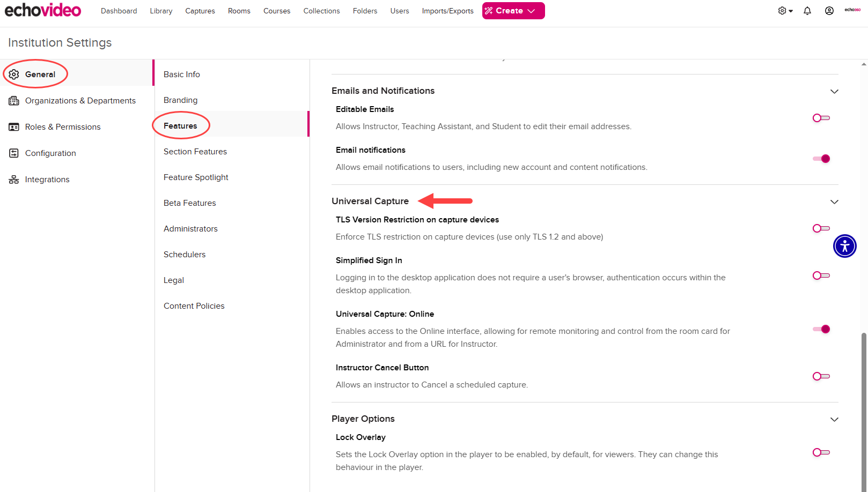Enable TLS Version Restriction toggle

pyautogui.click(x=821, y=228)
